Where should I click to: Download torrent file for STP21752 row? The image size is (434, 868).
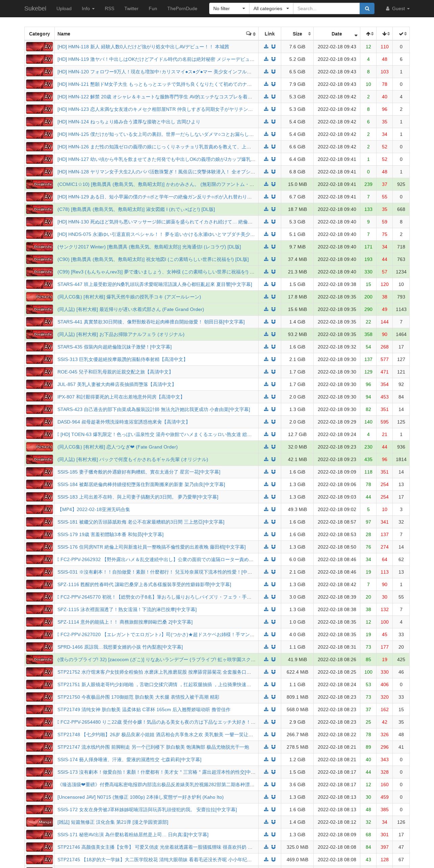pos(266,672)
